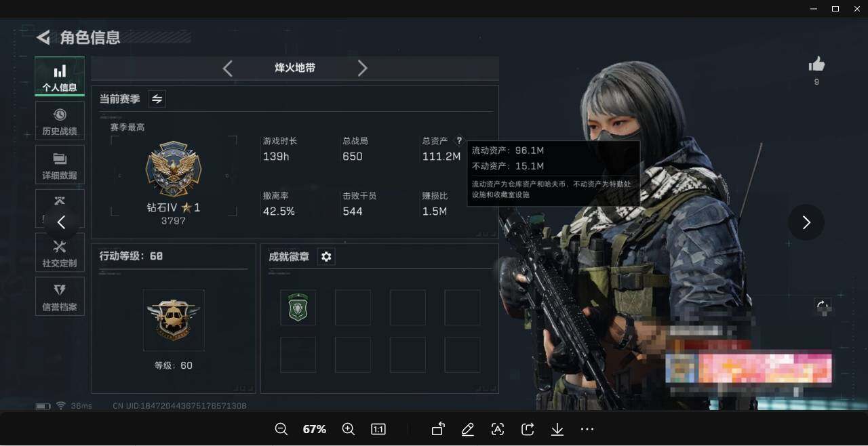Select 历史战绩 from the sidebar
868x446 pixels.
pos(59,121)
